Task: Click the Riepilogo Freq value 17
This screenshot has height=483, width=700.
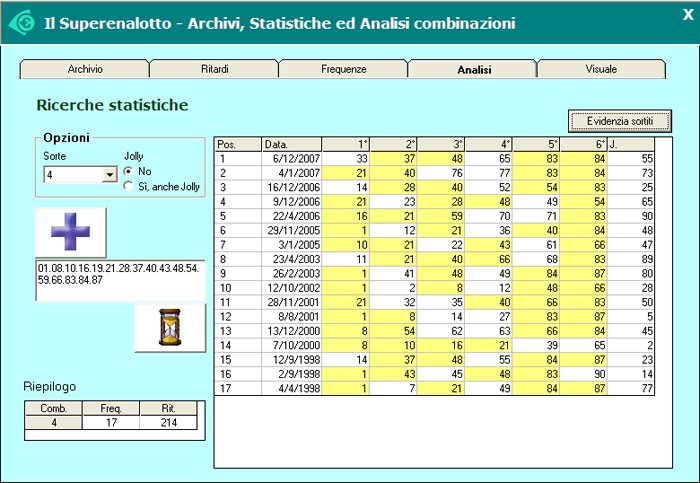Action: [x=111, y=422]
